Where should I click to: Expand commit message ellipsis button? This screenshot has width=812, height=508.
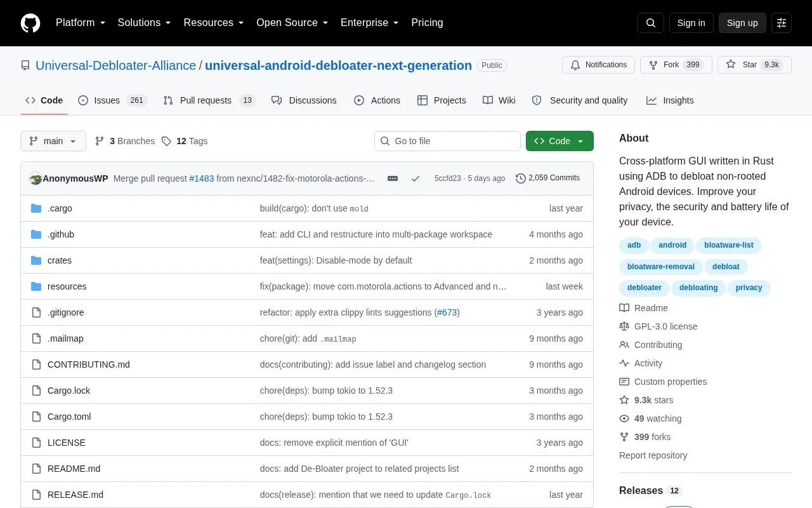click(393, 178)
